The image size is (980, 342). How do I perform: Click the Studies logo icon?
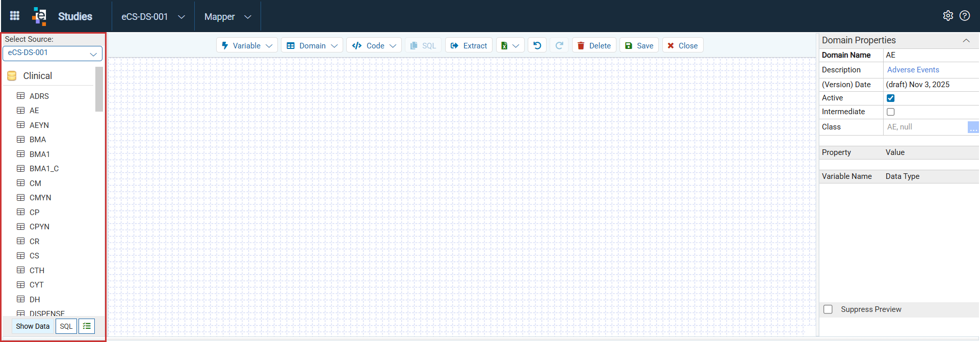[x=39, y=16]
